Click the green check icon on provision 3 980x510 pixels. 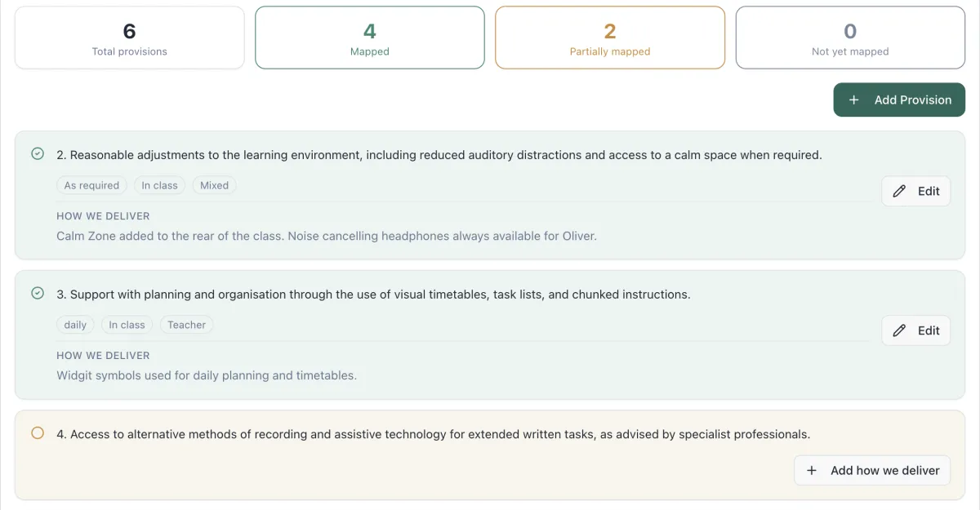(38, 293)
